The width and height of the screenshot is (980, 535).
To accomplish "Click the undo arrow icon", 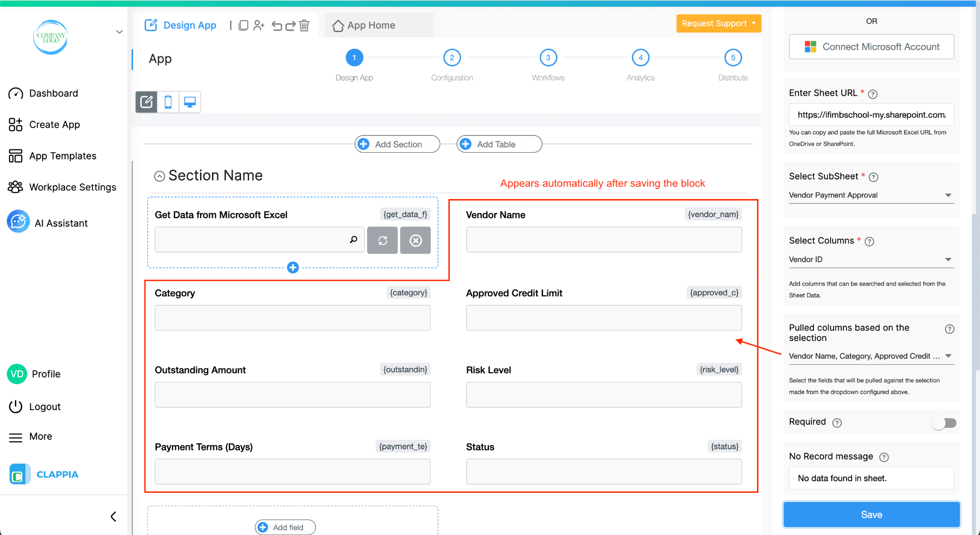I will (x=277, y=25).
